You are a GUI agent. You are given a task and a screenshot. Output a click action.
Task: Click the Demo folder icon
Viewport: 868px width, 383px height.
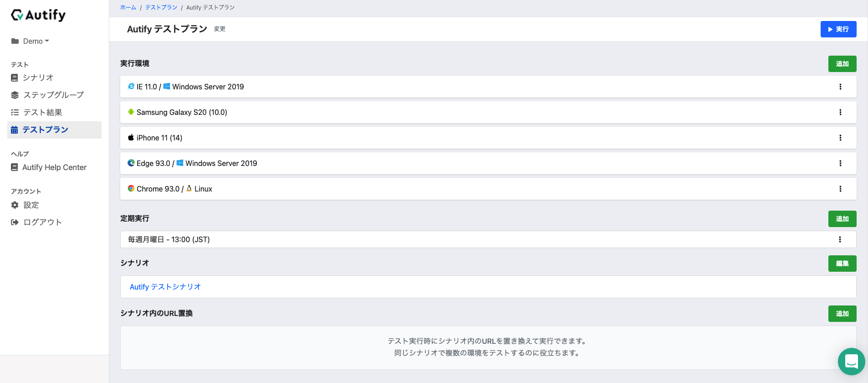(15, 41)
